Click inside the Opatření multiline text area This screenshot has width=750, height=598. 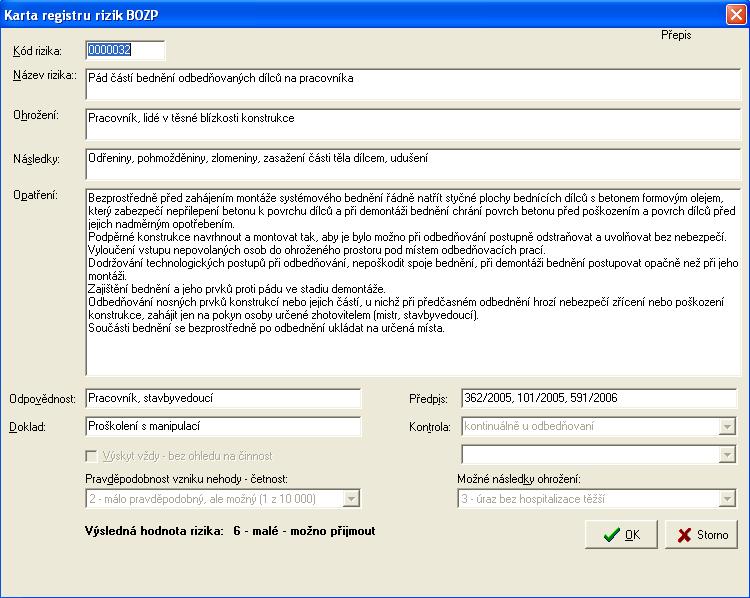413,282
